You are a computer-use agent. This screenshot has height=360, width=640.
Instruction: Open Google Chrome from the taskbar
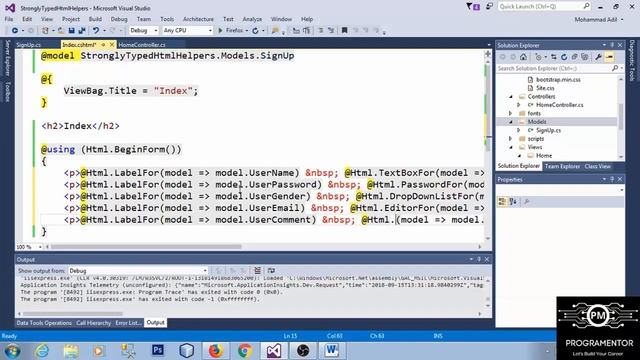click(245, 351)
